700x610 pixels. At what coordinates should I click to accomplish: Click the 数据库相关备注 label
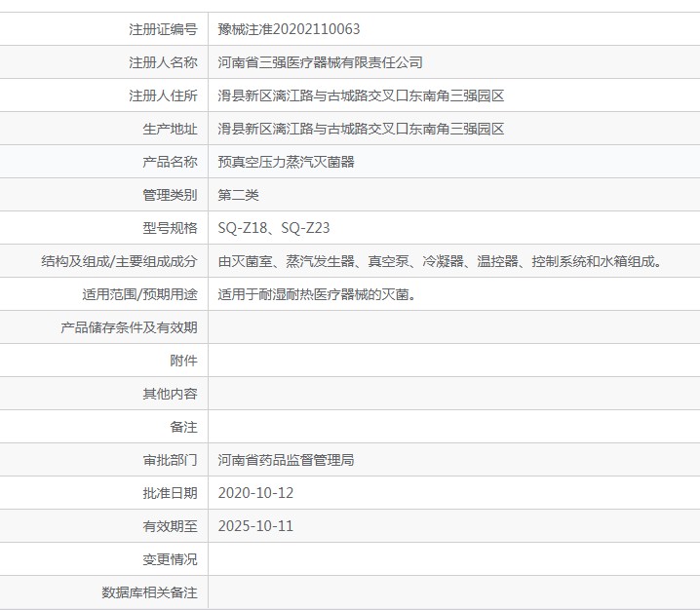(149, 592)
